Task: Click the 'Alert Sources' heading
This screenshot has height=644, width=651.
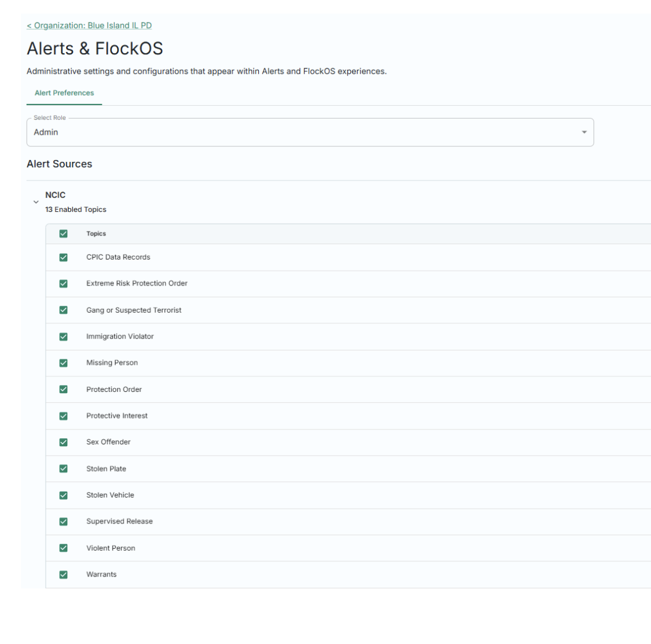Action: [x=59, y=164]
